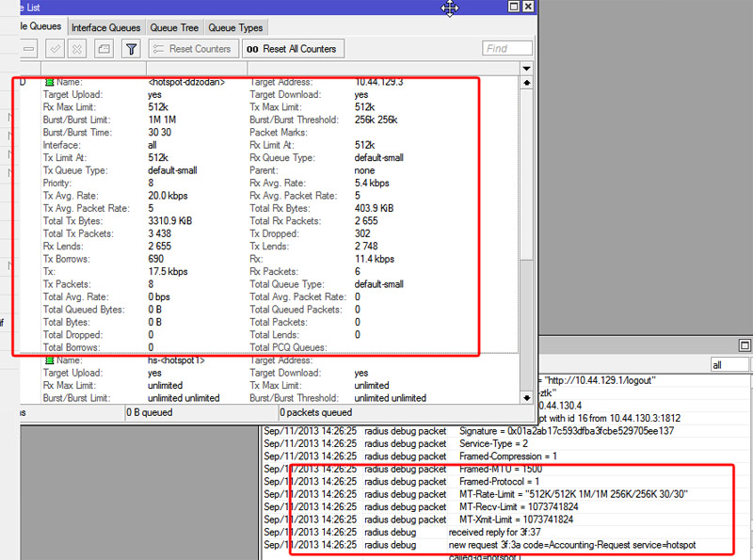Click Interface value all
The image size is (753, 560).
(152, 145)
